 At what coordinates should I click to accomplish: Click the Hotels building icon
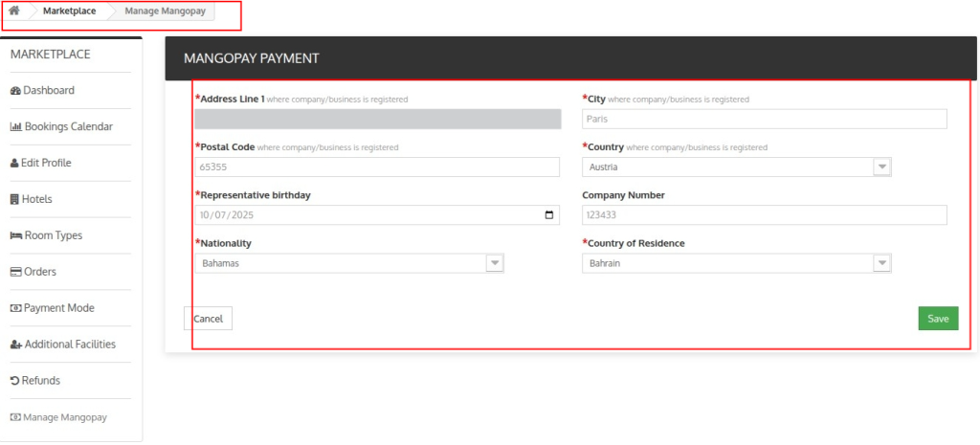click(x=15, y=199)
